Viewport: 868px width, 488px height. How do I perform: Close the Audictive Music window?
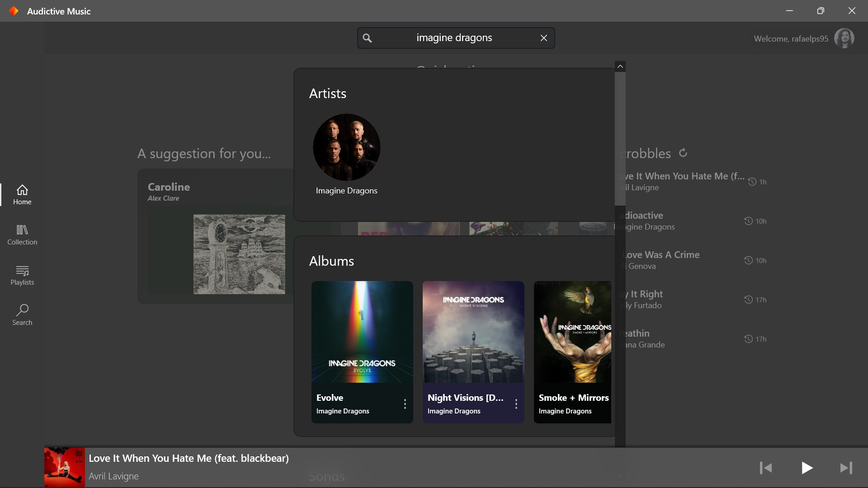pos(852,11)
